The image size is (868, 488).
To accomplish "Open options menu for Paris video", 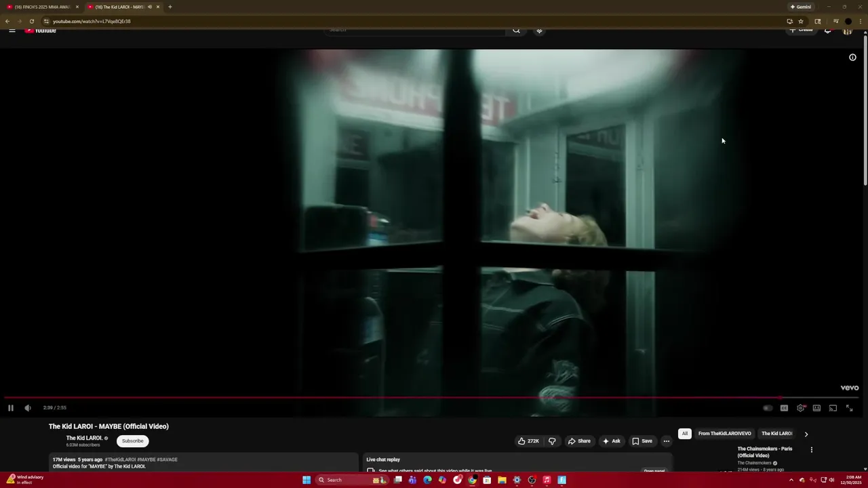I will [x=811, y=449].
